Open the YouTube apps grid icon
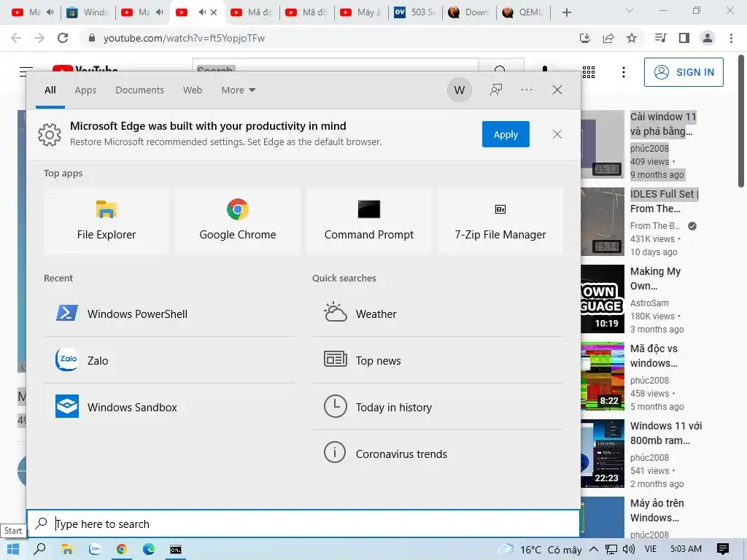This screenshot has width=747, height=560. [x=589, y=72]
